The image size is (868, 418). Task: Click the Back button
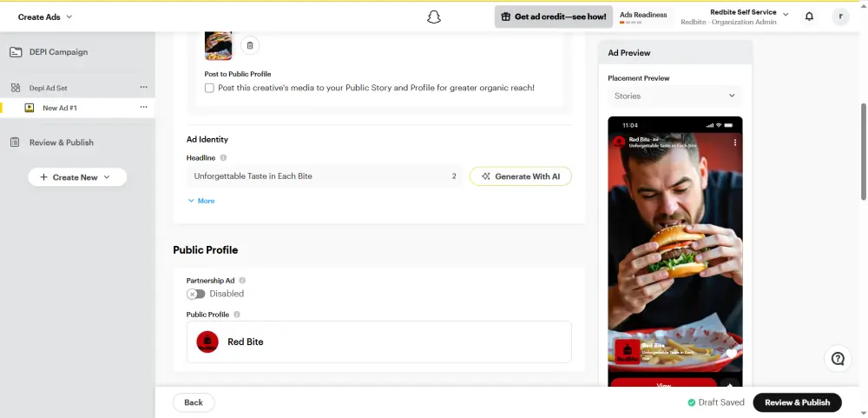pos(194,402)
